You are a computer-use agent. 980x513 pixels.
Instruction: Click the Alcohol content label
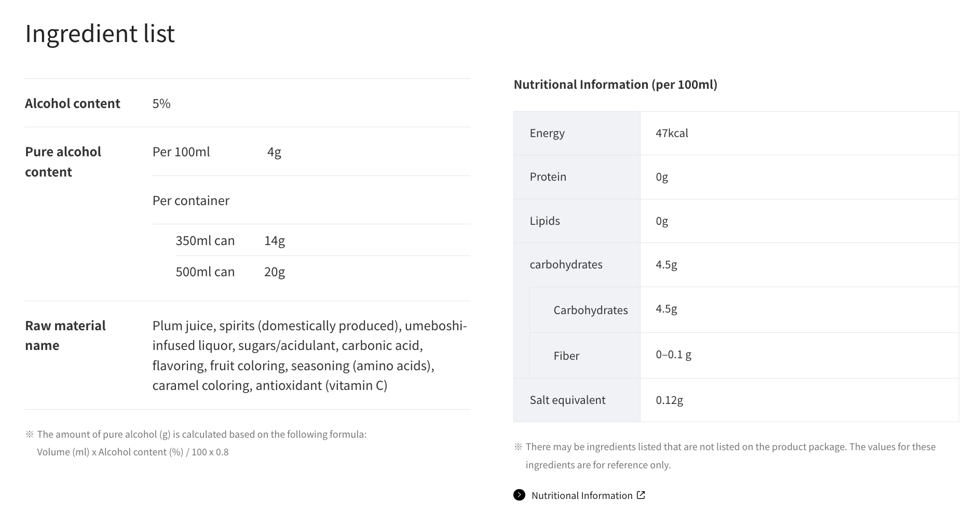(73, 103)
